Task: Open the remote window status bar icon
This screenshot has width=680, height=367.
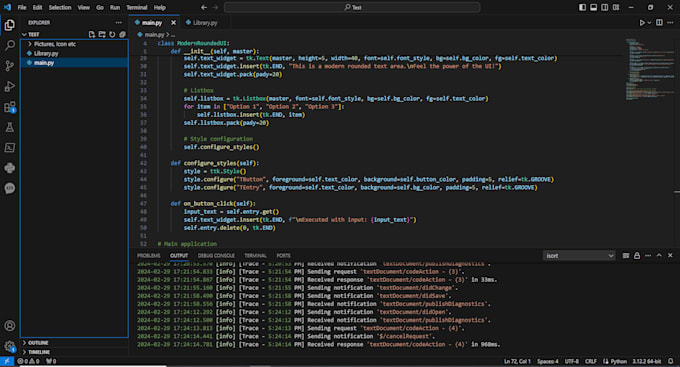Action: 7,361
